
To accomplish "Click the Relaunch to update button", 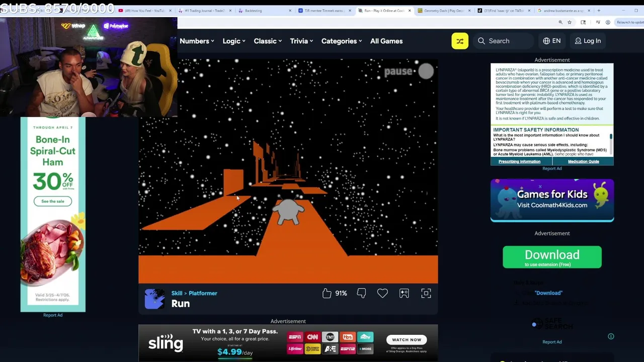I will coord(630,22).
